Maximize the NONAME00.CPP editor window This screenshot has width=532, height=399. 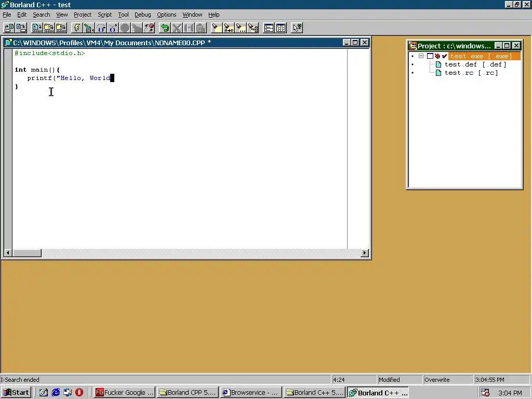coord(355,43)
